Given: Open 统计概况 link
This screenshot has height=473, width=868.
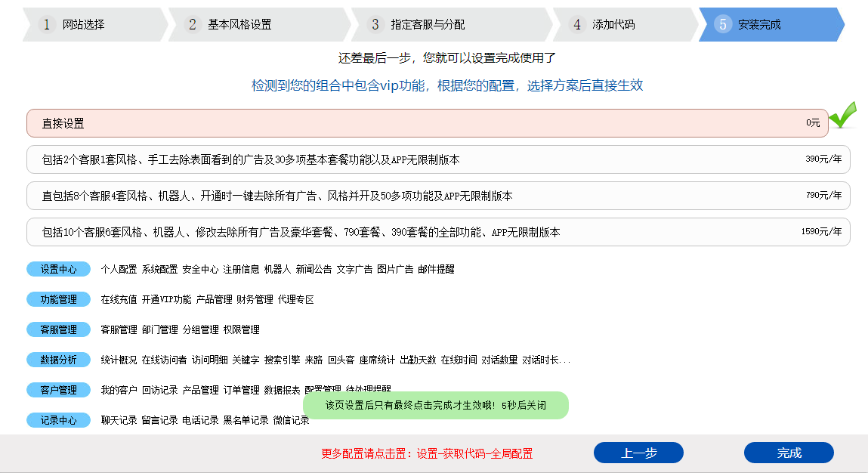Looking at the screenshot, I should point(119,360).
